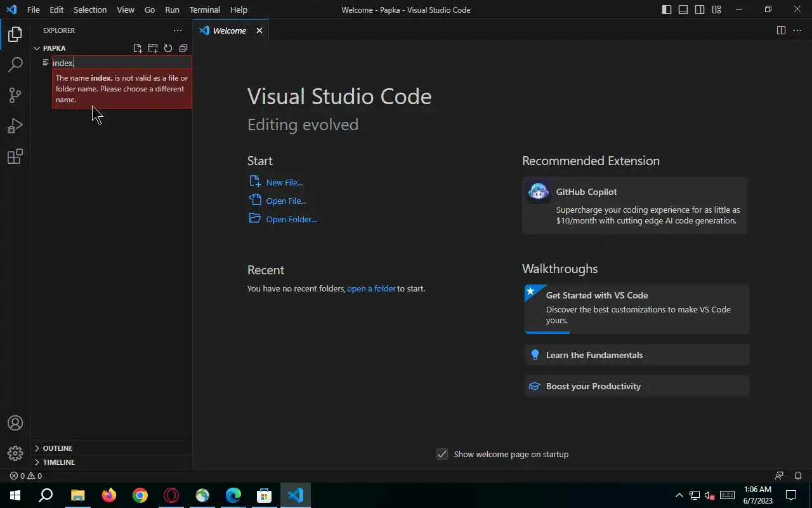Open Microsoft Store from taskbar
This screenshot has height=508, width=812.
click(265, 495)
